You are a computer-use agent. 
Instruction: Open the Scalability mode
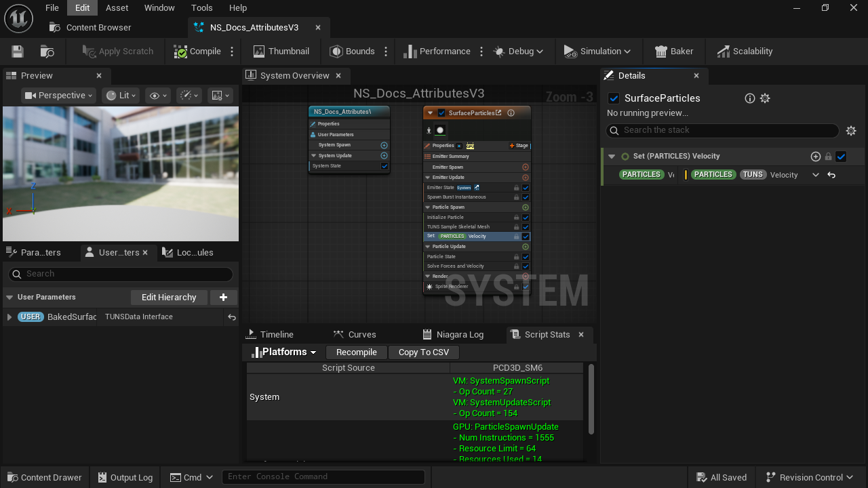[x=745, y=52]
